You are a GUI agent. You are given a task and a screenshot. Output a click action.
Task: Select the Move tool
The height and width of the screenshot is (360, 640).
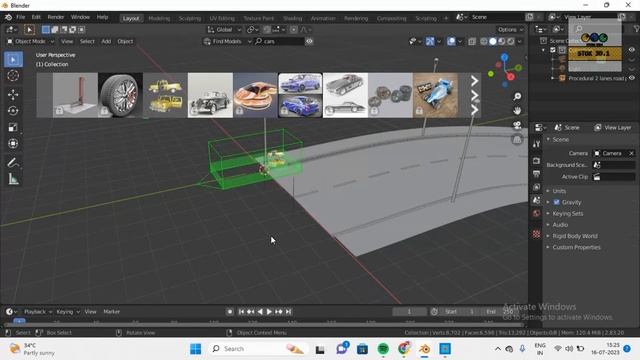pyautogui.click(x=13, y=94)
